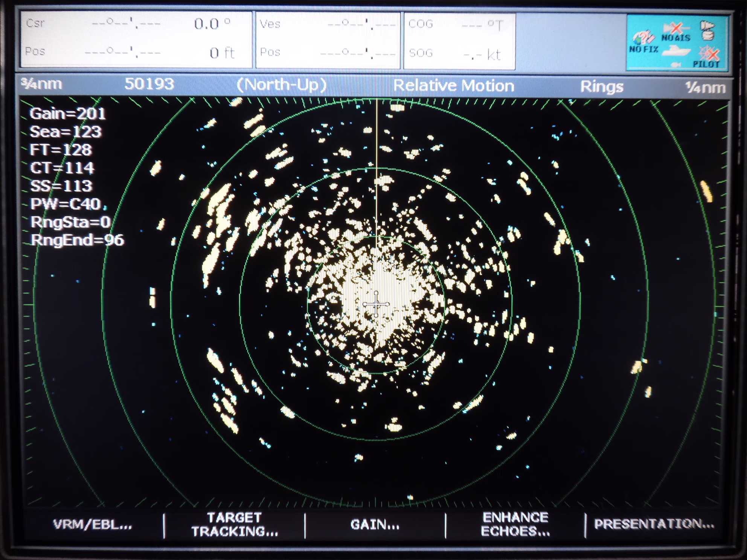The width and height of the screenshot is (747, 560).
Task: Tap the PILOT crossed-out wheel icon
Action: pyautogui.click(x=707, y=57)
